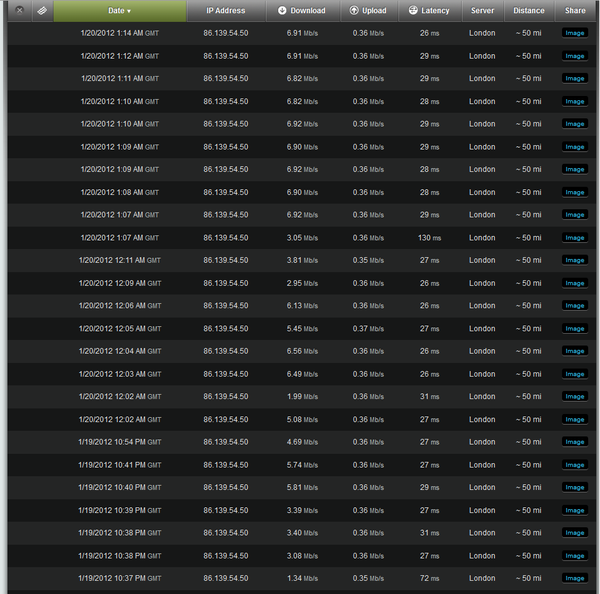Screen dimensions: 600x594
Task: Click IP 86.139.54.50 in the 1:14 AM row
Action: (x=226, y=33)
